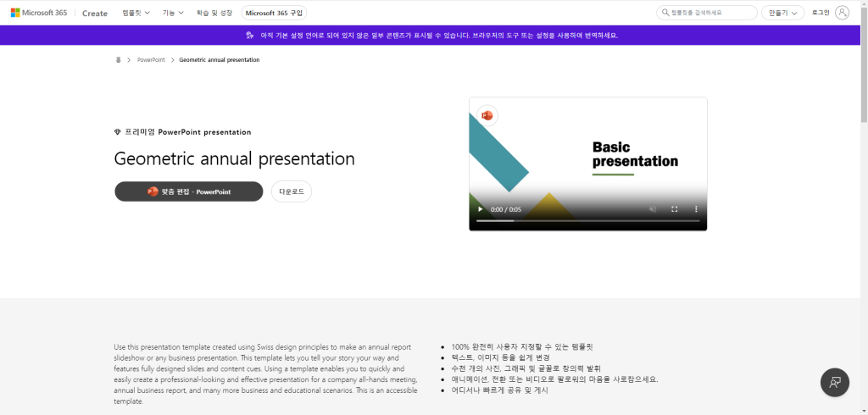The height and width of the screenshot is (415, 868).
Task: Seek on the video progress bar
Action: pyautogui.click(x=588, y=221)
